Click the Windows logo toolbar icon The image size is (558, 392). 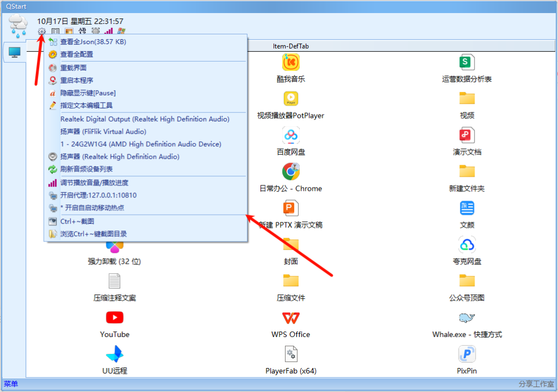122,32
